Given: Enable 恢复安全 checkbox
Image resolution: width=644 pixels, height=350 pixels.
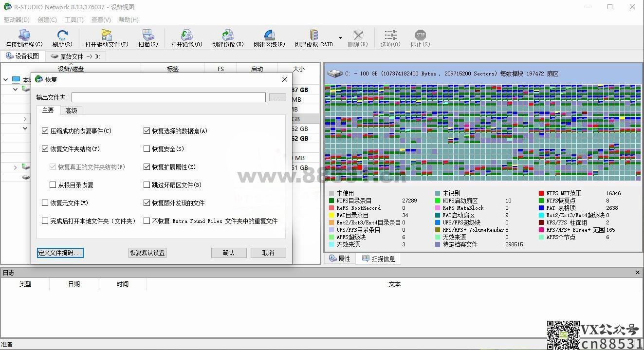Looking at the screenshot, I should (x=147, y=149).
